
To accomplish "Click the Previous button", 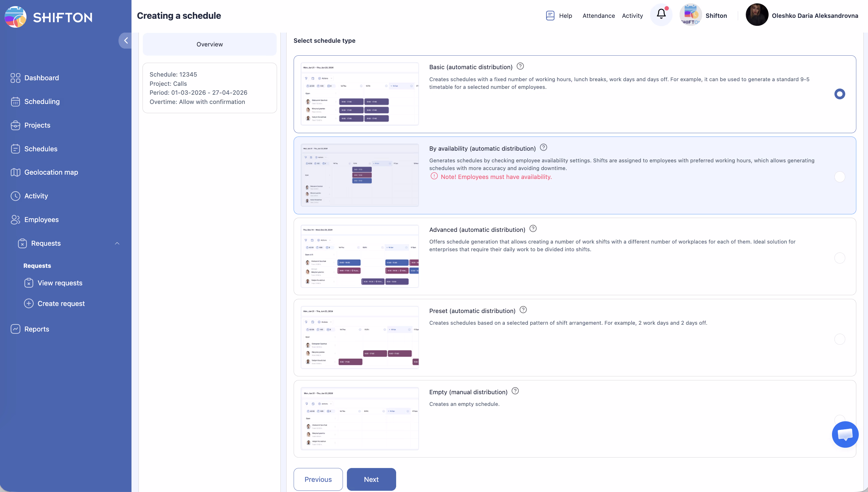I will coord(318,479).
